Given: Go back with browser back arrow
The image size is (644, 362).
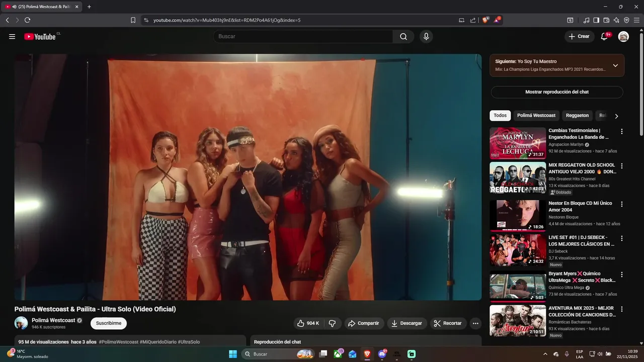Looking at the screenshot, I should [x=7, y=20].
